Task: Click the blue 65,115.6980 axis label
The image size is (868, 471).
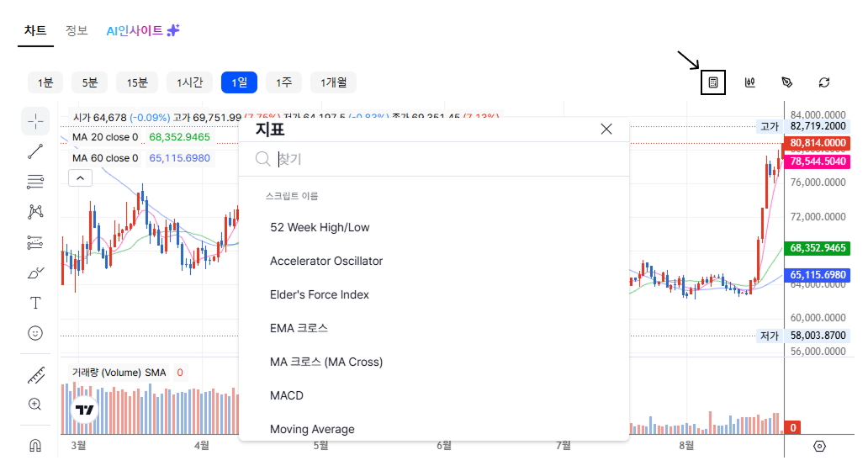Action: (818, 275)
